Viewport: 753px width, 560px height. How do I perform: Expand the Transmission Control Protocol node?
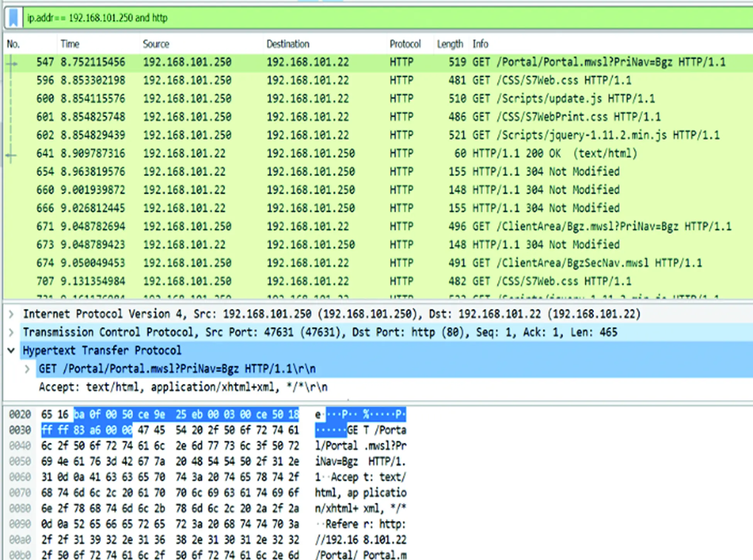(10, 332)
